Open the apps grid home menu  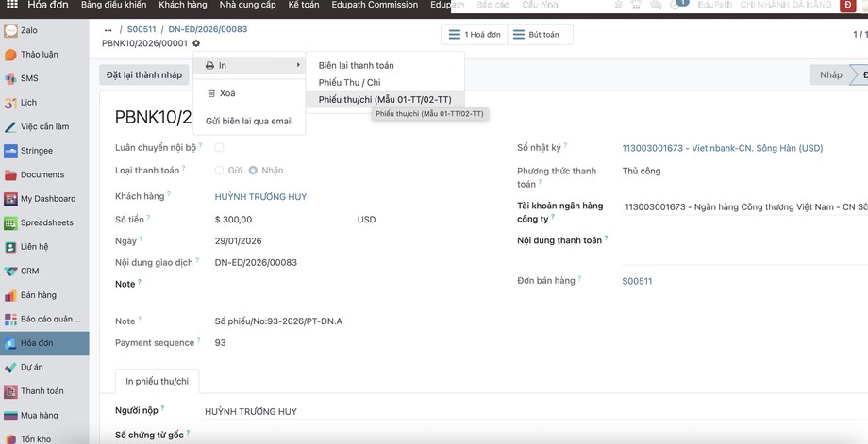pos(11,5)
